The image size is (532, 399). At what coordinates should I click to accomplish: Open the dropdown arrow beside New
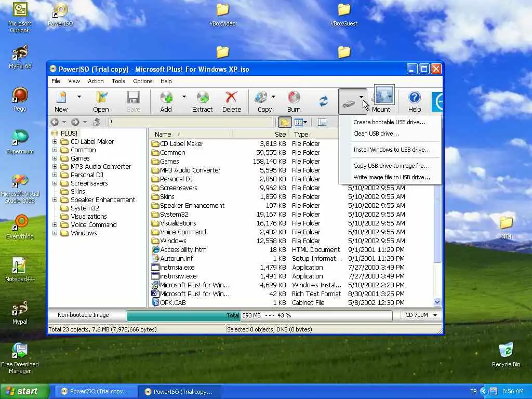coord(79,97)
